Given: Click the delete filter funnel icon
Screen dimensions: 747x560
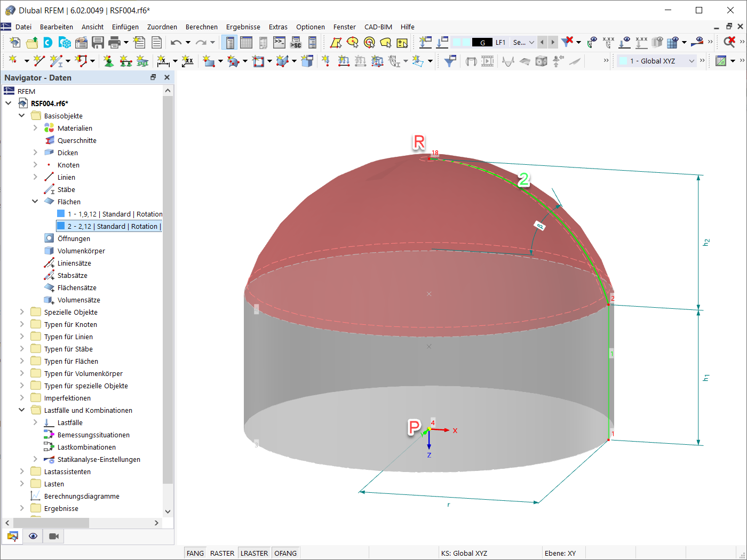Looking at the screenshot, I should 568,42.
